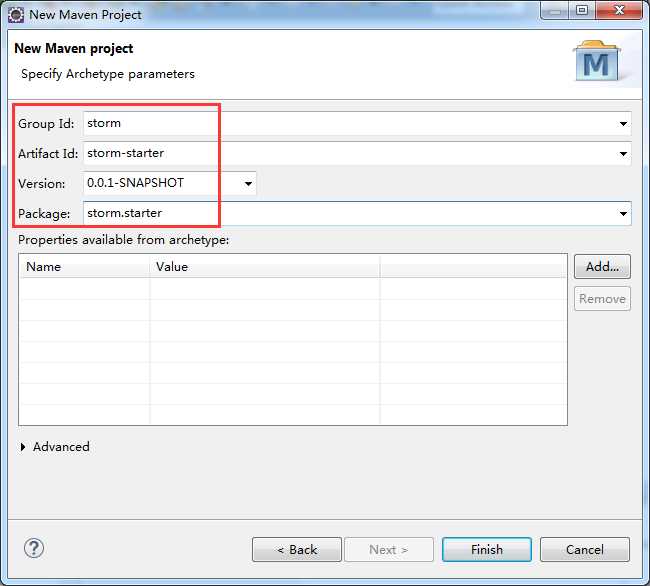The width and height of the screenshot is (650, 586).
Task: Click the Add... button
Action: click(602, 266)
